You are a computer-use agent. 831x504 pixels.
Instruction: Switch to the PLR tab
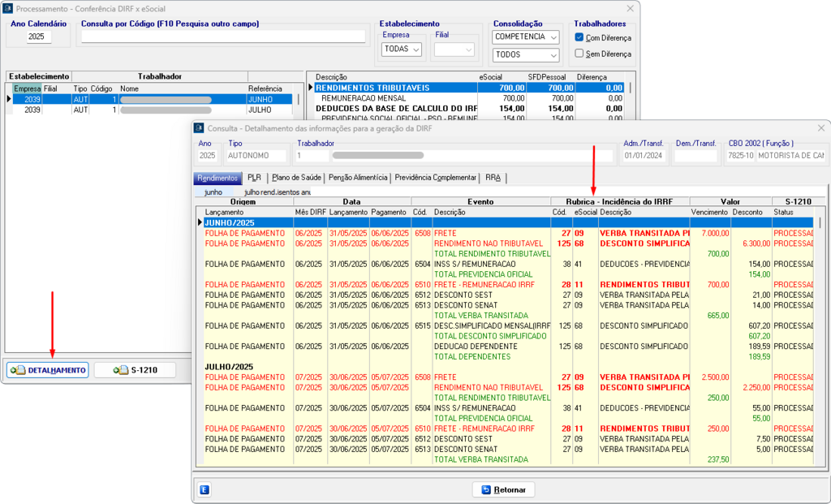254,178
